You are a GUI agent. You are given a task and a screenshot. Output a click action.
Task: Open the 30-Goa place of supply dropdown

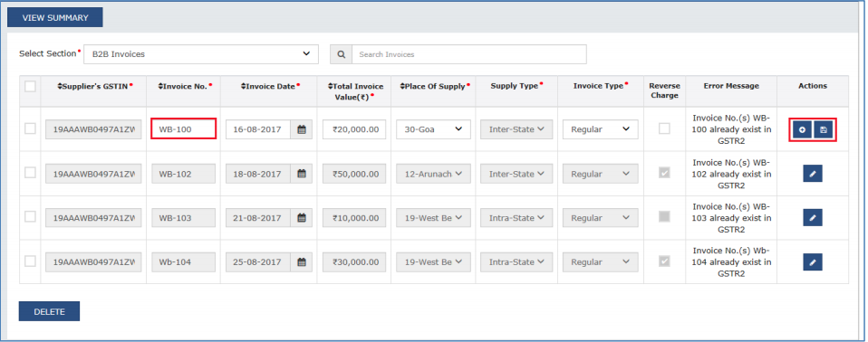[433, 129]
